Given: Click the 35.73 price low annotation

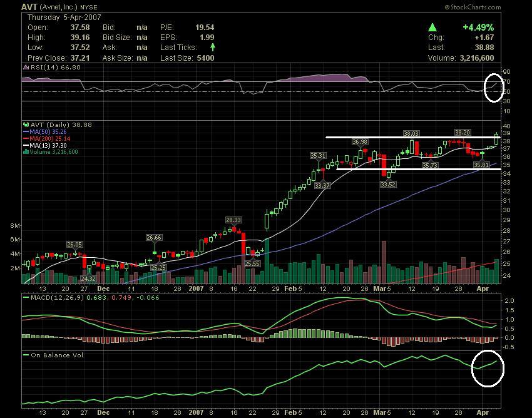Looking at the screenshot, I should [430, 165].
